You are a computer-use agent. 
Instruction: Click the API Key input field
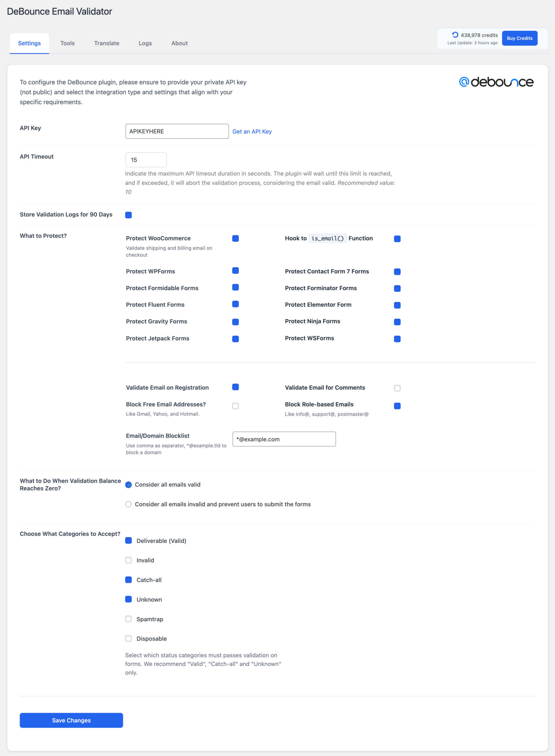(177, 131)
